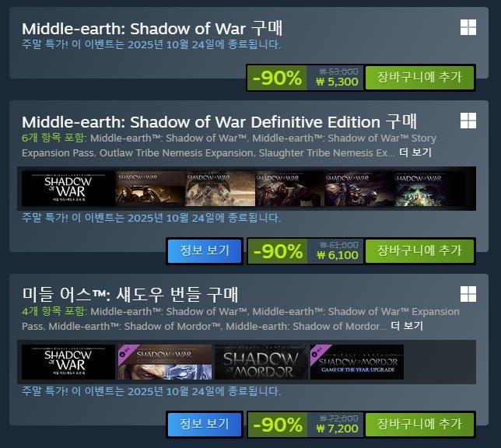Image resolution: width=501 pixels, height=448 pixels.
Task: Click Windows icon on Shadow of War purchase box
Action: point(468,27)
